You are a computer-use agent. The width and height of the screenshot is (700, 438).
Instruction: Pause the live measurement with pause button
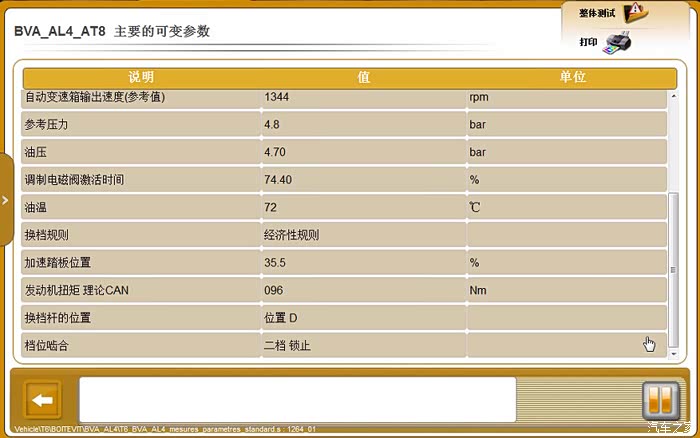click(x=660, y=401)
